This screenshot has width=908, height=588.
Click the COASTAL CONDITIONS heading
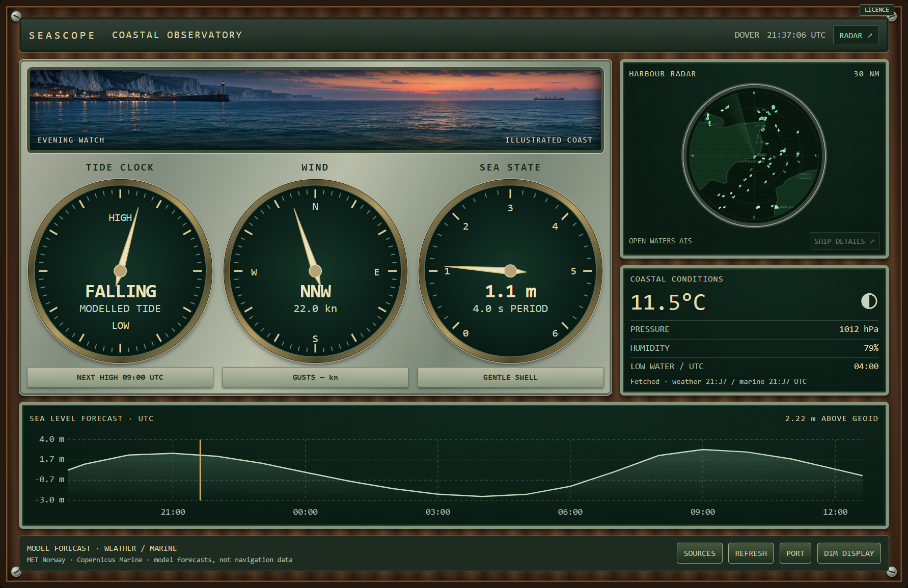(676, 279)
